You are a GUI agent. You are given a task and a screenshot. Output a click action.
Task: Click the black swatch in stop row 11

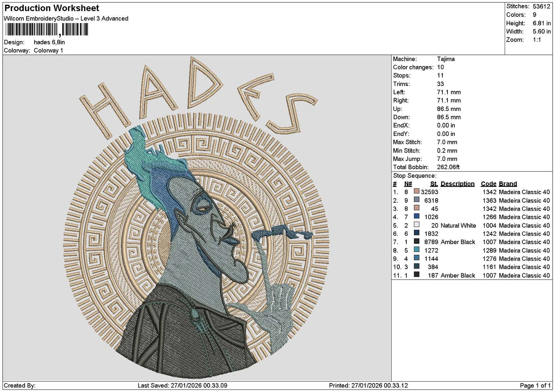pos(416,275)
